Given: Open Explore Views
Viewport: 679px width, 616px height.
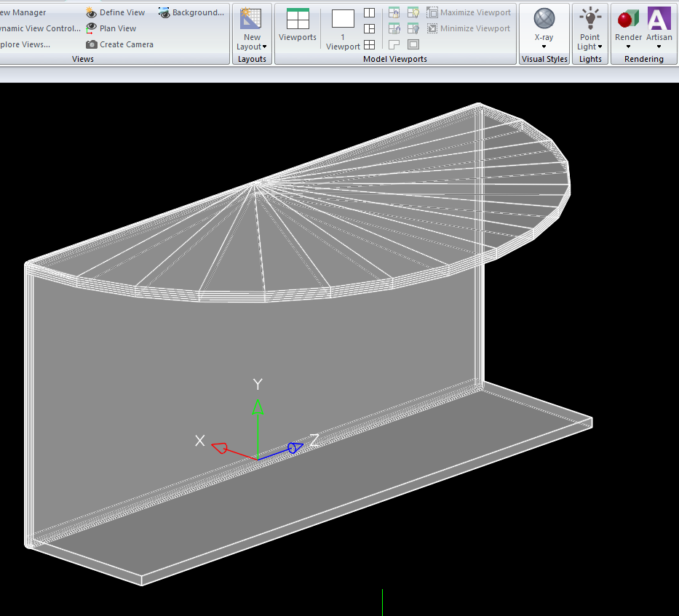Looking at the screenshot, I should pyautogui.click(x=25, y=44).
